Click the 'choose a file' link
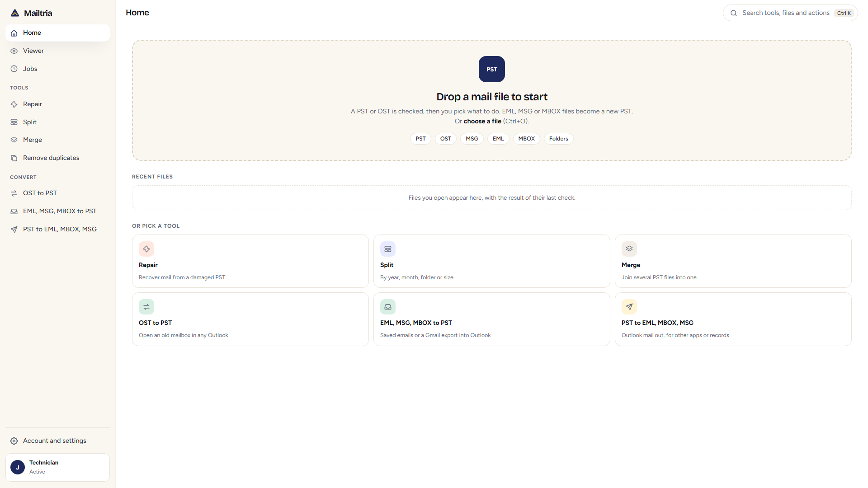The image size is (868, 488). 482,121
